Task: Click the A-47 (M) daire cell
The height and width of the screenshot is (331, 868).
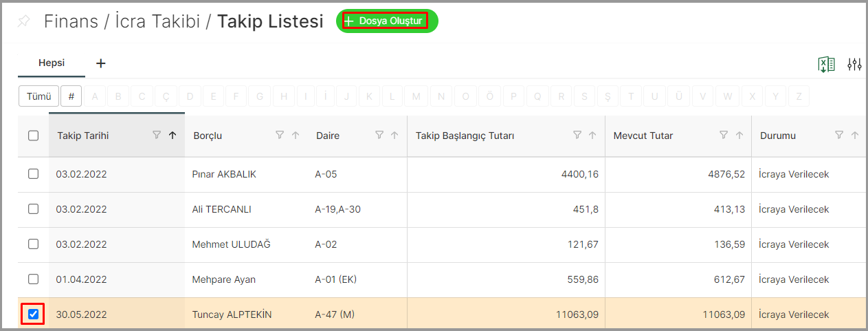Action: pos(334,314)
